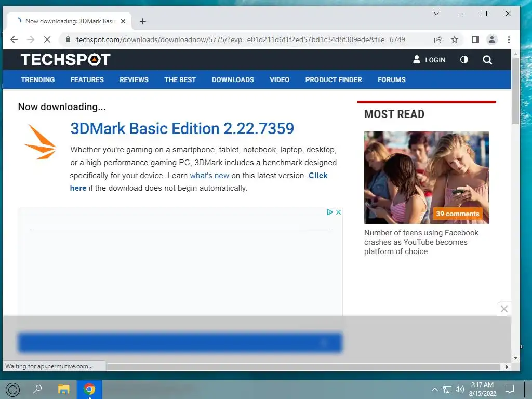532x399 pixels.
Task: Open the TechSpot search icon
Action: [487, 60]
